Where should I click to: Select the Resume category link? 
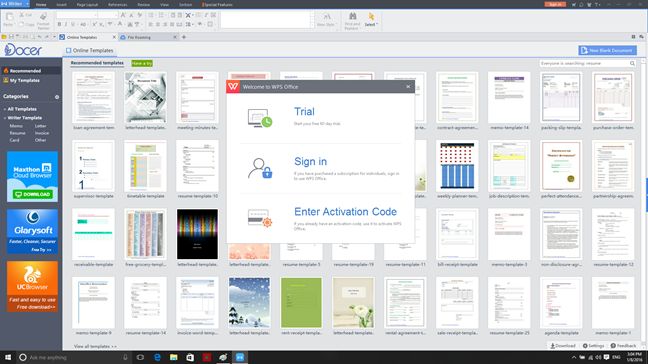click(17, 133)
